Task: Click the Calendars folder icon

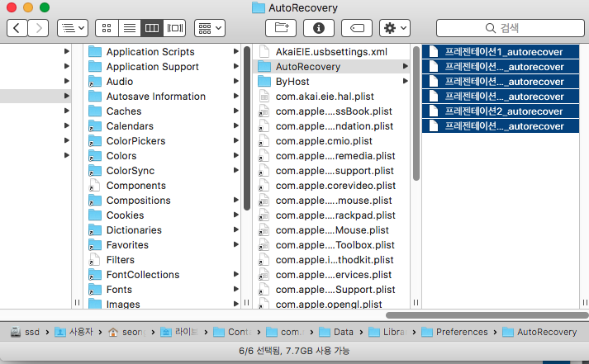Action: pyautogui.click(x=95, y=126)
